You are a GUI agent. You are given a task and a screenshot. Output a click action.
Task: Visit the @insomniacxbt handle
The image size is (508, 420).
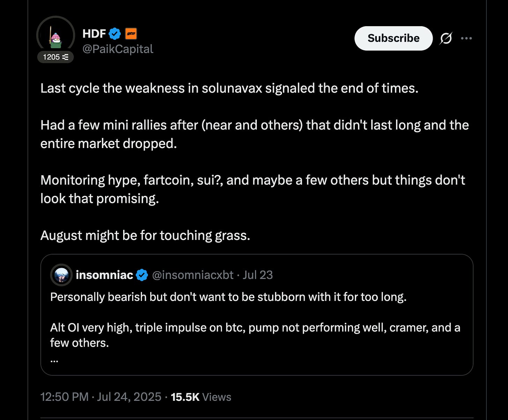click(193, 275)
